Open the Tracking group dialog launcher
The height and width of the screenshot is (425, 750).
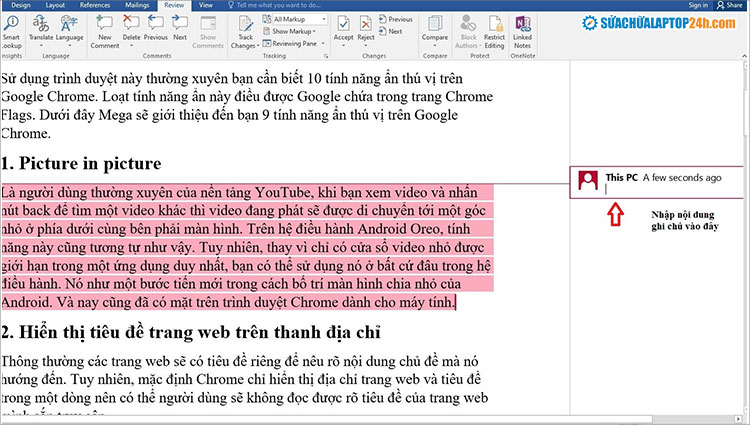(x=326, y=56)
